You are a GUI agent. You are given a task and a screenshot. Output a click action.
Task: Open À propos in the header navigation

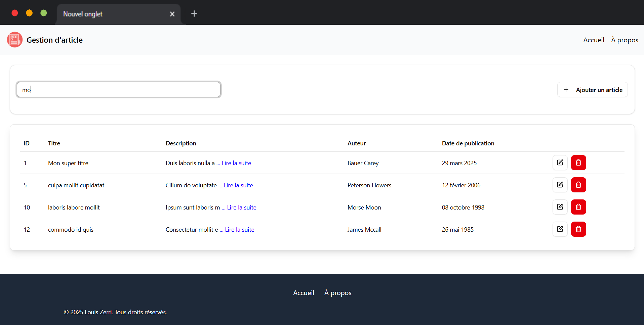click(624, 40)
